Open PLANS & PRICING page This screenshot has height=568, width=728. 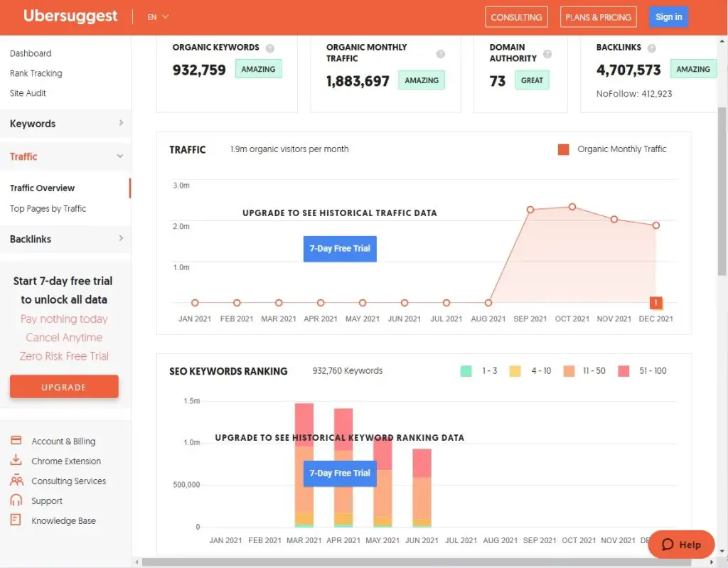pyautogui.click(x=598, y=17)
